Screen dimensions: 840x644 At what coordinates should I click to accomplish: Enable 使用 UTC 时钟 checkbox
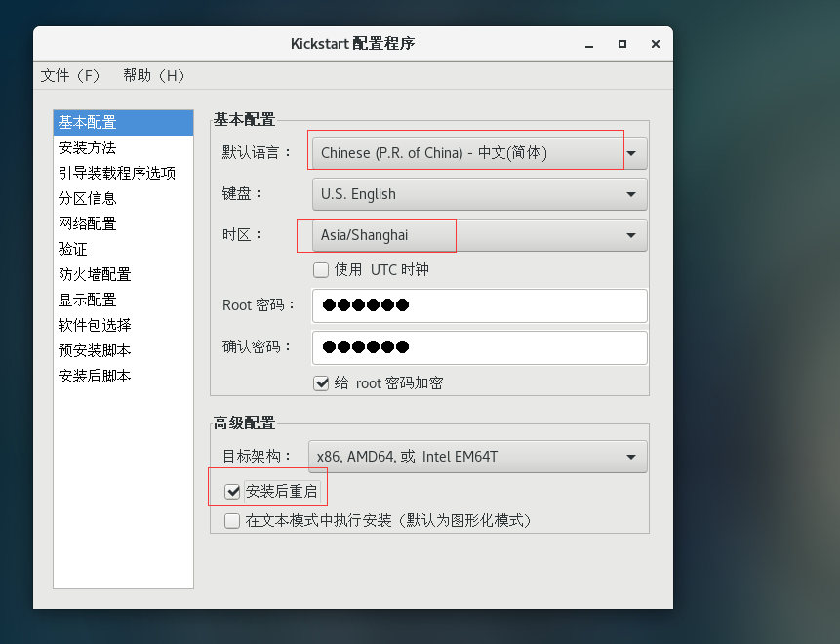pyautogui.click(x=321, y=270)
